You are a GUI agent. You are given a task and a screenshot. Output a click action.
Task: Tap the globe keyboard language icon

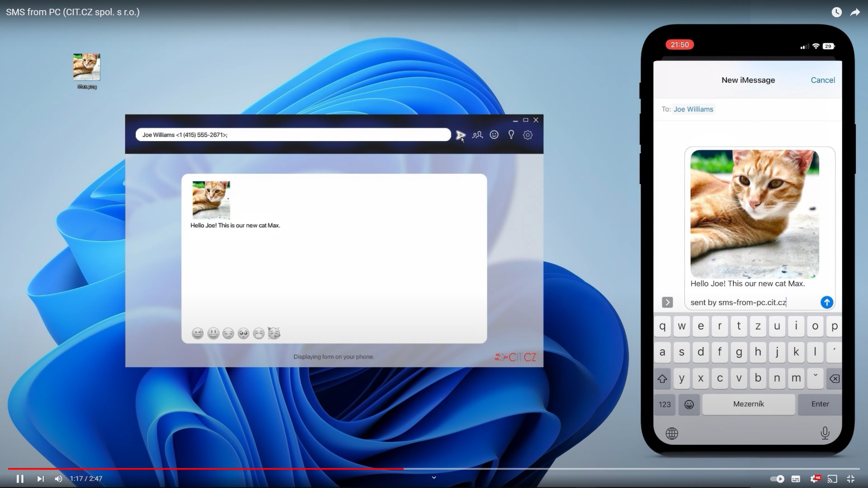pos(672,434)
